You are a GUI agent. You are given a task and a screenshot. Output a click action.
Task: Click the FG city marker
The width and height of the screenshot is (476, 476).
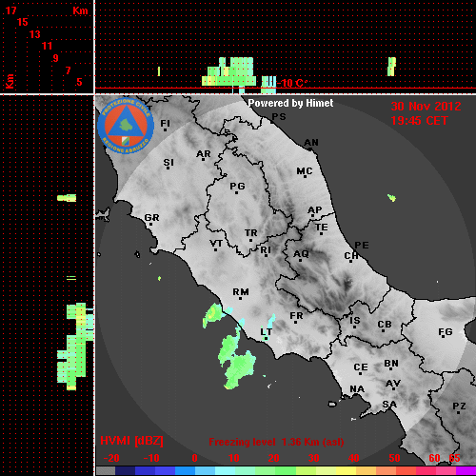coord(445,334)
